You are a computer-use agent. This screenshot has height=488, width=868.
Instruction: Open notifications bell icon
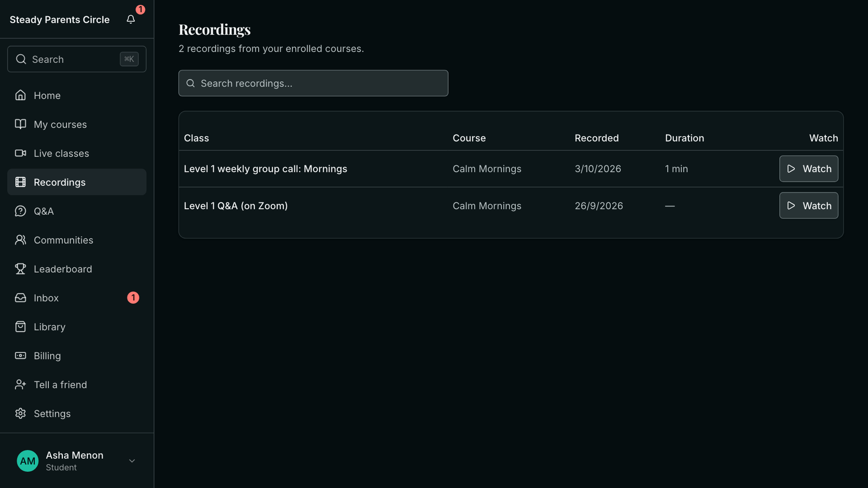click(x=131, y=20)
